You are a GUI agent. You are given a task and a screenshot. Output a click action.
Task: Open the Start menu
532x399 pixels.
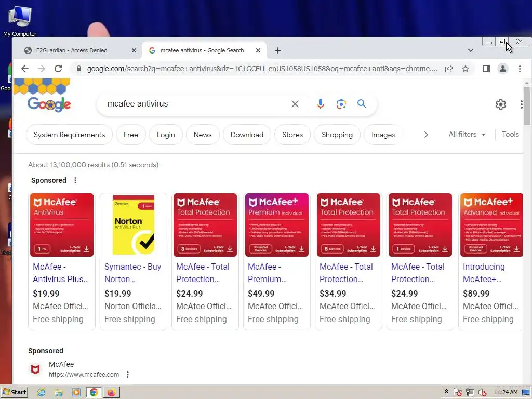tap(14, 392)
